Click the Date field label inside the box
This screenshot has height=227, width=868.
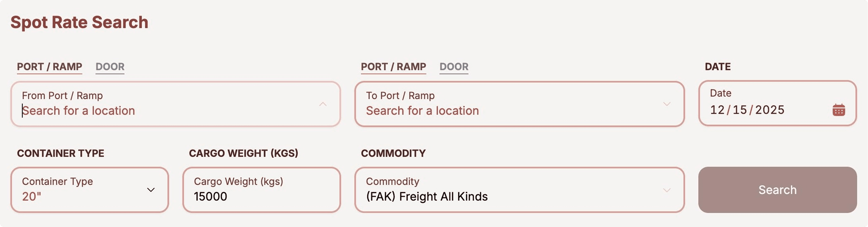click(x=721, y=93)
